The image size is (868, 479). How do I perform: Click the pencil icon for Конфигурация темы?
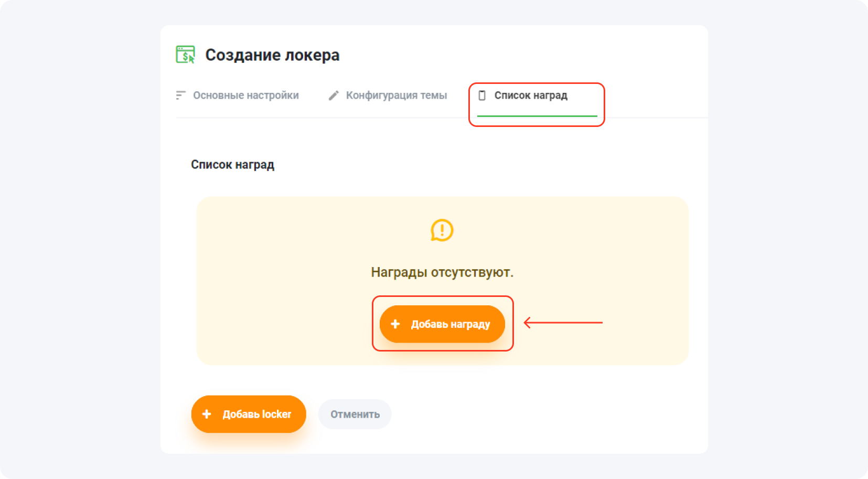334,95
